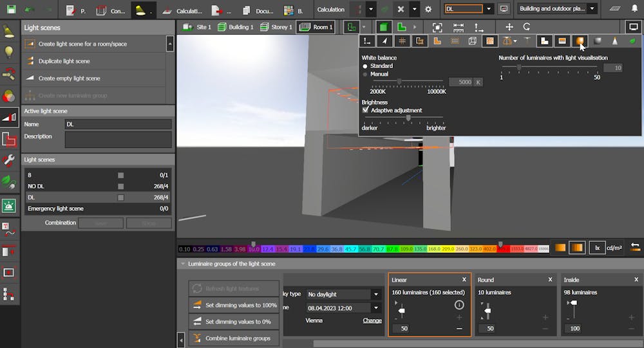
Task: Open the emergency lighting tool icon
Action: point(9,206)
